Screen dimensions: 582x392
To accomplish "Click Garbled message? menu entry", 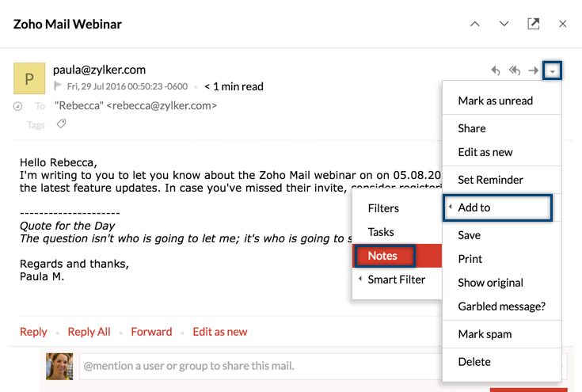I will click(501, 306).
